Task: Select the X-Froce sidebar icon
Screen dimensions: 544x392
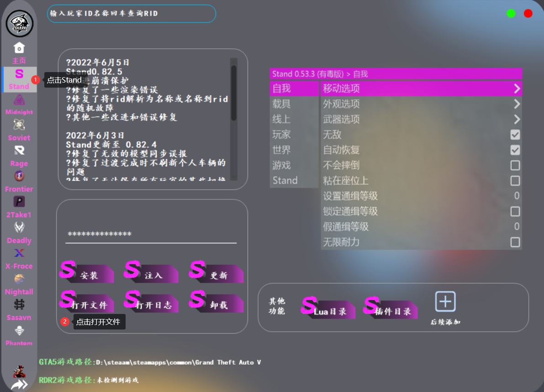Action: pos(19,253)
